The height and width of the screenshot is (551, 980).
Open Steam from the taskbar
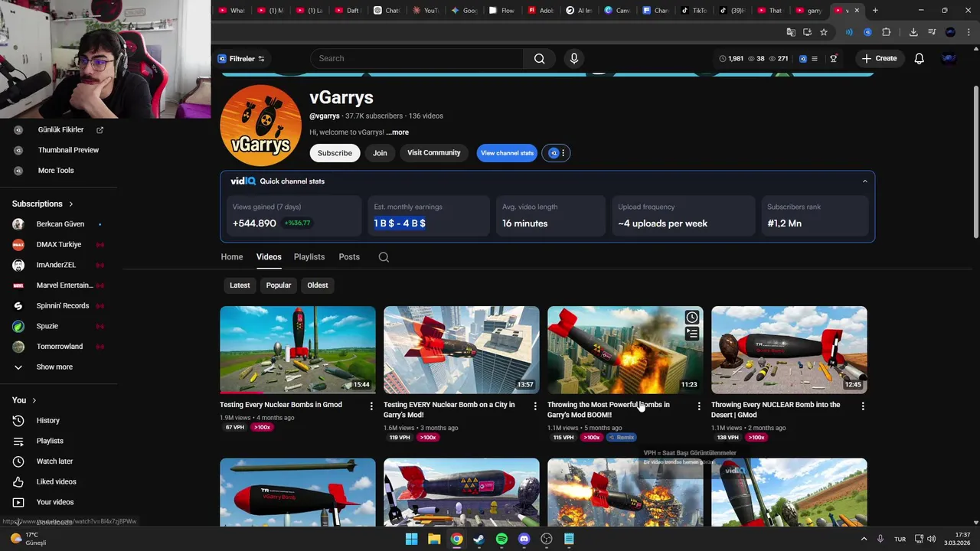pyautogui.click(x=479, y=539)
